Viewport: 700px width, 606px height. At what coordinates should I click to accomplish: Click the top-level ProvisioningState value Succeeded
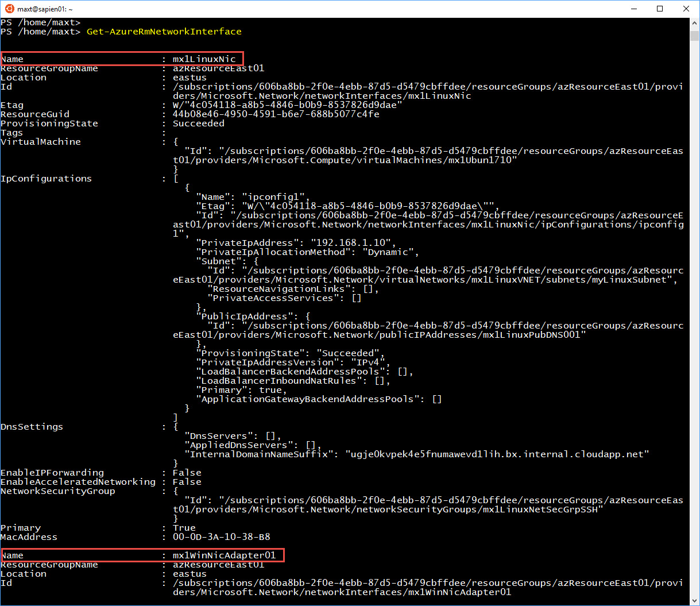tap(198, 123)
